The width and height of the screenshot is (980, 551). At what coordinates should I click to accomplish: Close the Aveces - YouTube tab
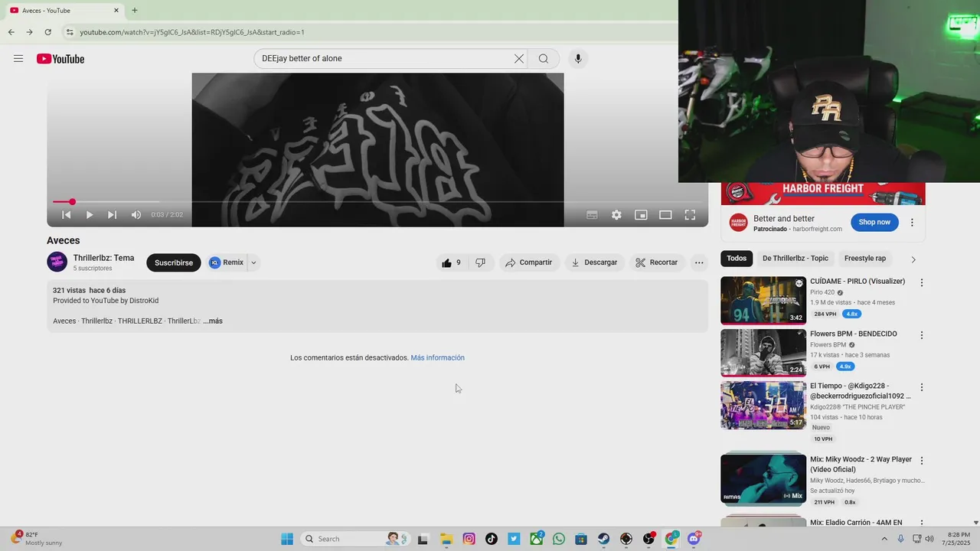(116, 11)
